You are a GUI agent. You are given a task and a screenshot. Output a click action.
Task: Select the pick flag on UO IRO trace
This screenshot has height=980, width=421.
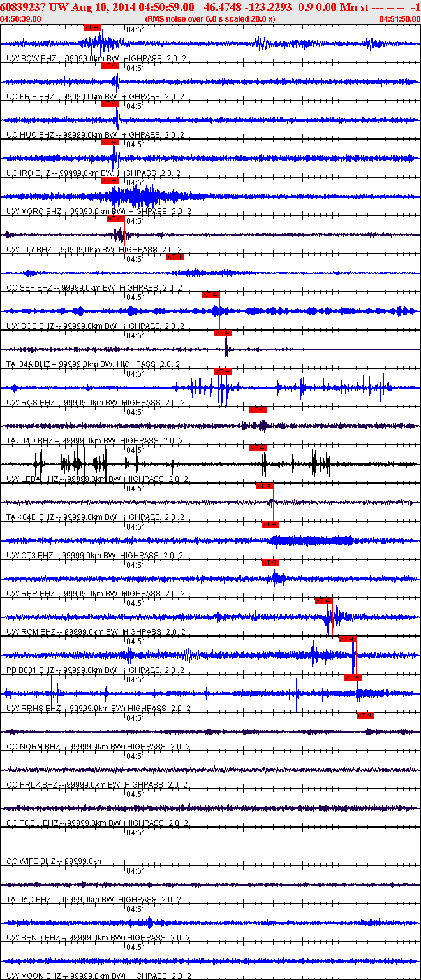click(110, 142)
